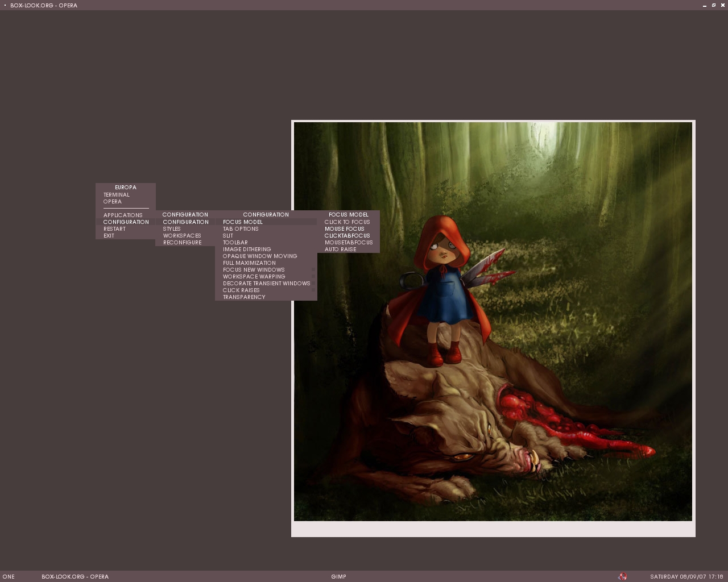Toggle Image Dithering setting
Viewport: 728px width, 582px height.
tap(266, 249)
